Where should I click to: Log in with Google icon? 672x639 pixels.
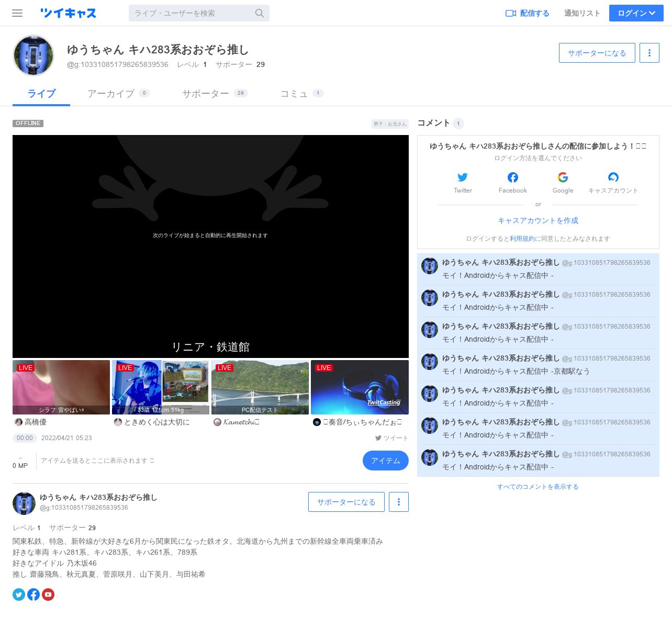(563, 177)
